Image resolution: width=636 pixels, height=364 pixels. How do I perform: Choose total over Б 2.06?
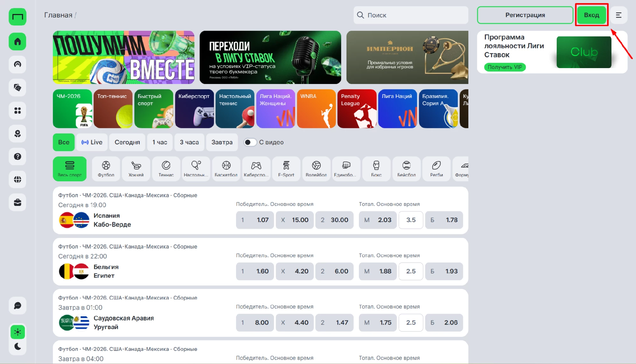click(x=444, y=322)
